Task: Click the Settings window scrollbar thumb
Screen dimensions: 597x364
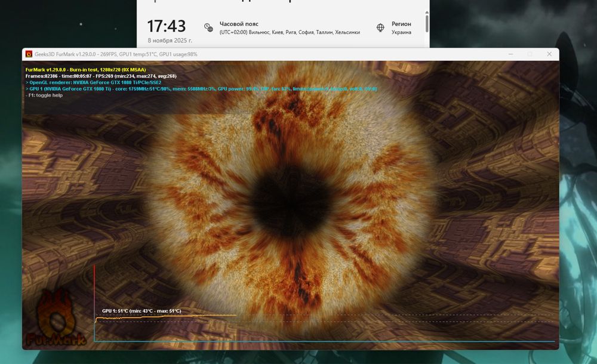Action: 427,24
